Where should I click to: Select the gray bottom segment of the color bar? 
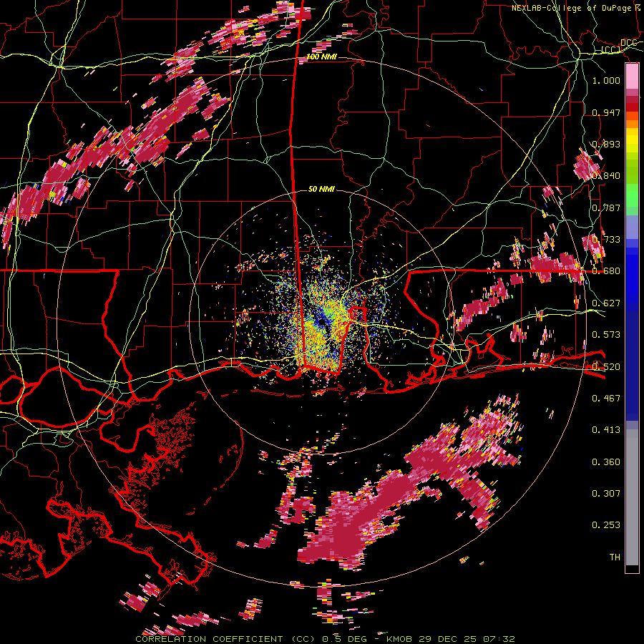click(632, 497)
